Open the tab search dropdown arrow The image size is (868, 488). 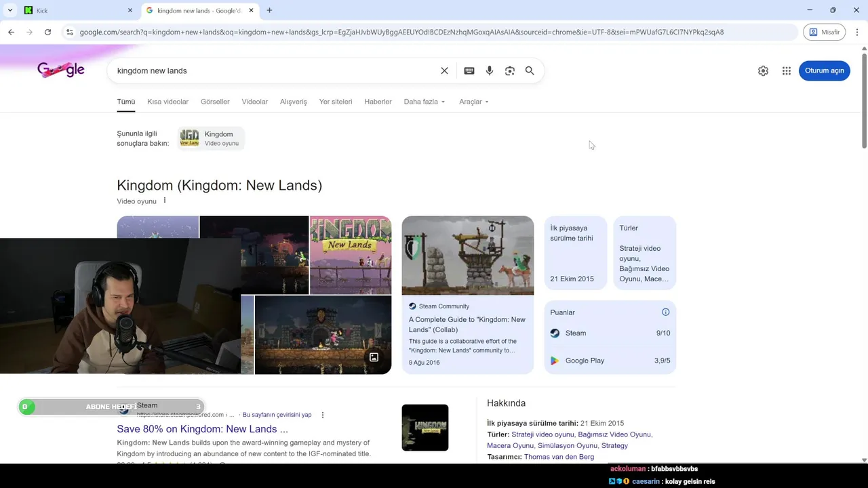click(10, 10)
